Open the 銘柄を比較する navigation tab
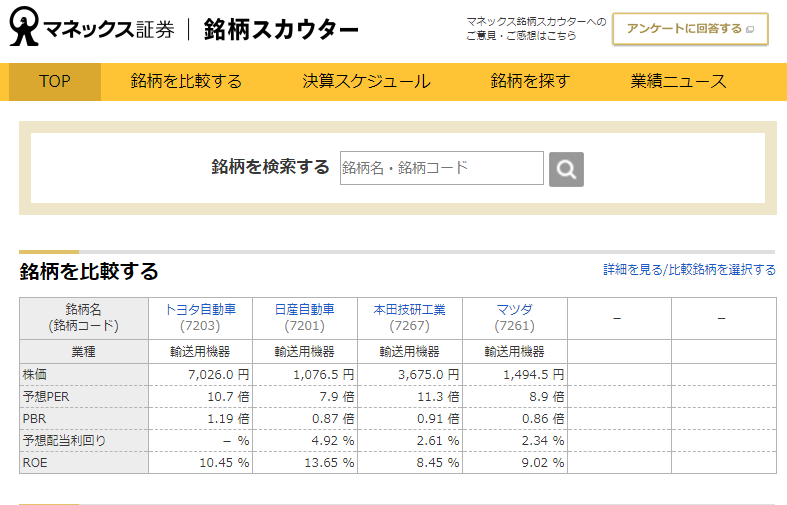The width and height of the screenshot is (787, 505). [186, 81]
